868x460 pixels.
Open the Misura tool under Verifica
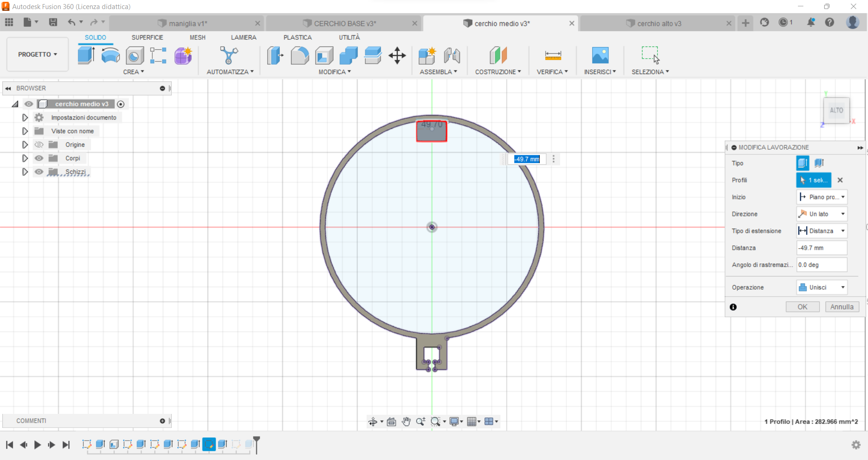tap(552, 55)
